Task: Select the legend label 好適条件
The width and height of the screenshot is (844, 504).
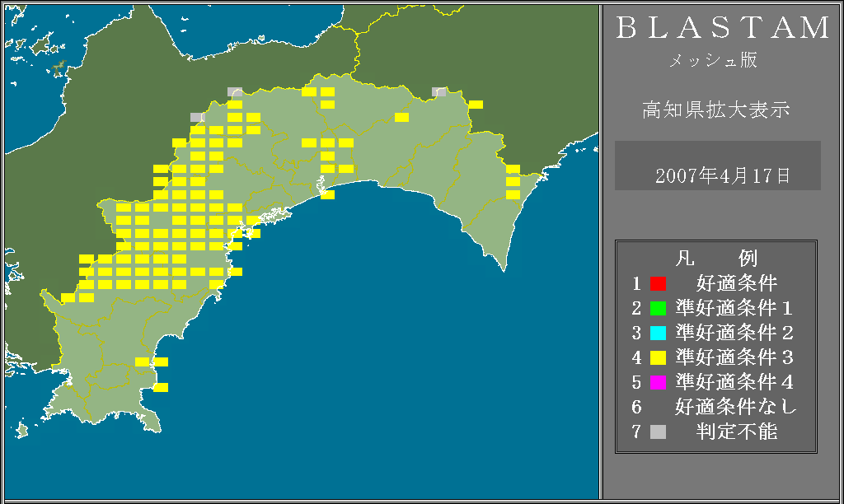Action: click(737, 283)
